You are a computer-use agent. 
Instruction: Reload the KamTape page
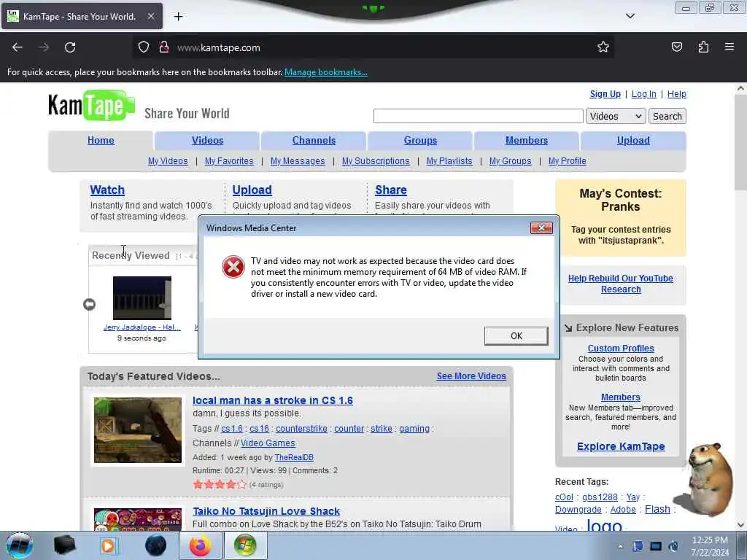tap(70, 47)
